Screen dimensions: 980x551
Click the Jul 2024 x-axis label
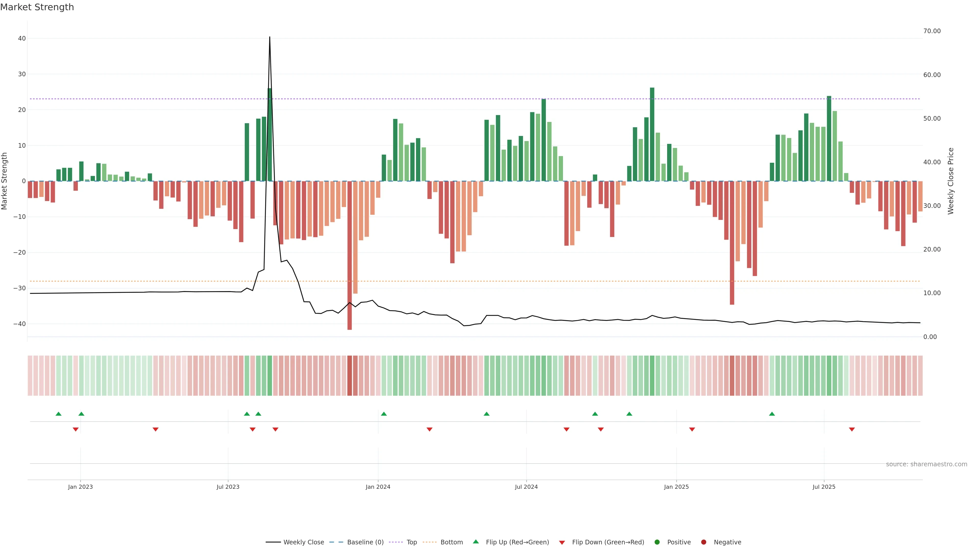pyautogui.click(x=526, y=487)
